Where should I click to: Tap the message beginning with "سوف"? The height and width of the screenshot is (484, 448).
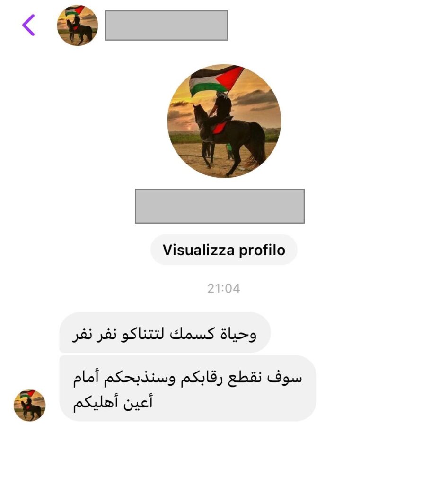[x=188, y=389]
